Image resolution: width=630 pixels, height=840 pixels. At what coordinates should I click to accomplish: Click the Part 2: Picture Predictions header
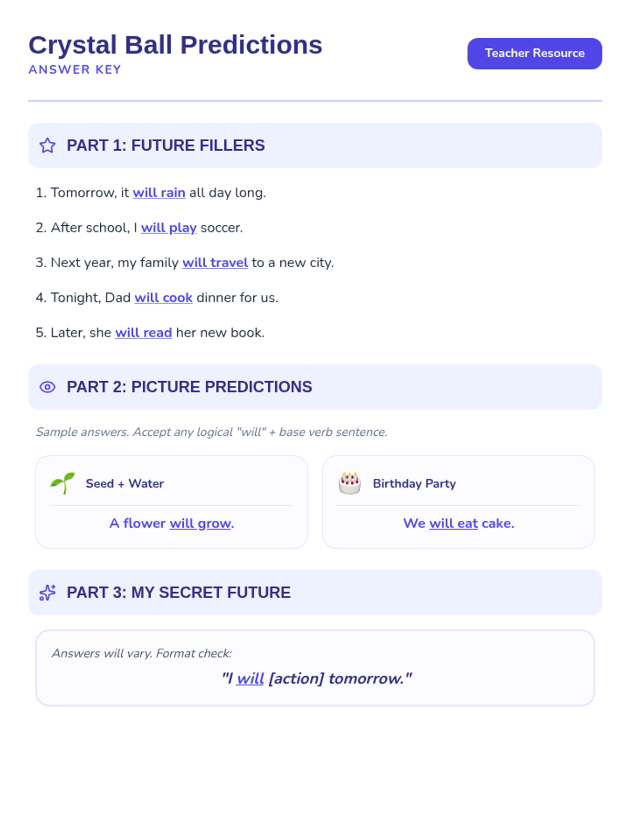click(189, 387)
